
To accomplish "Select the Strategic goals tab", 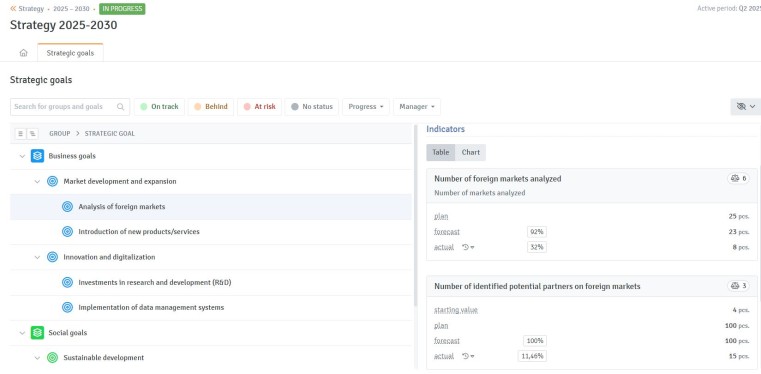I will coord(70,53).
